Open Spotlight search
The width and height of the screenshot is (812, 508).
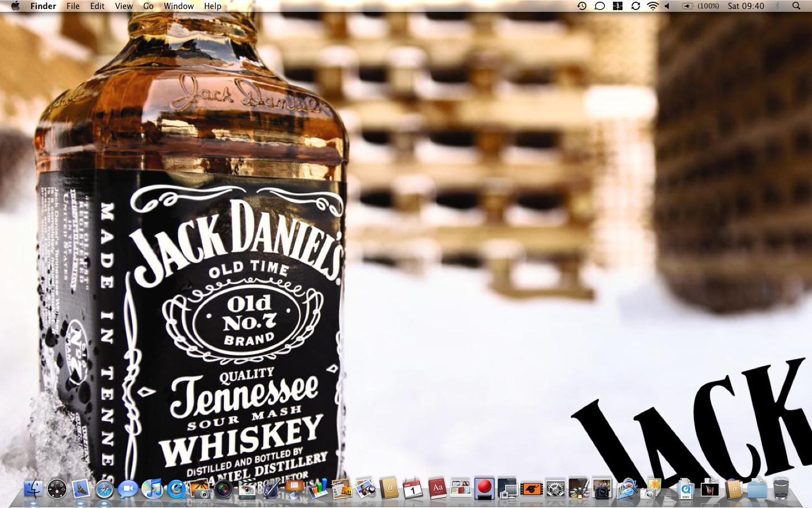coord(796,6)
